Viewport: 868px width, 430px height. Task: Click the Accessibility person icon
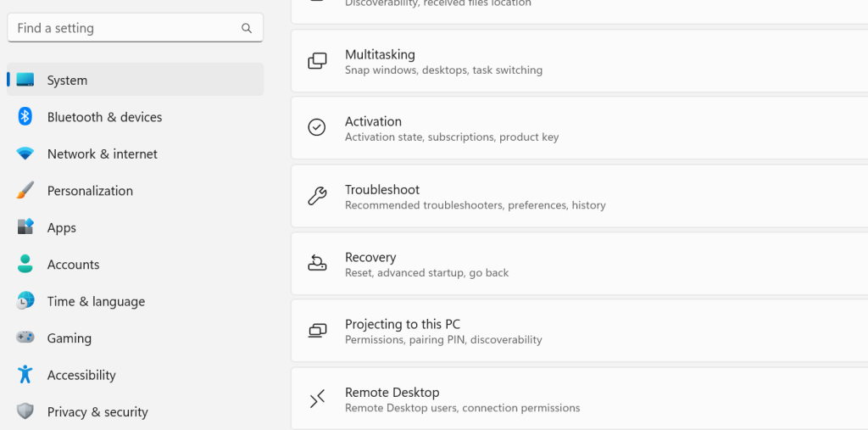[25, 375]
